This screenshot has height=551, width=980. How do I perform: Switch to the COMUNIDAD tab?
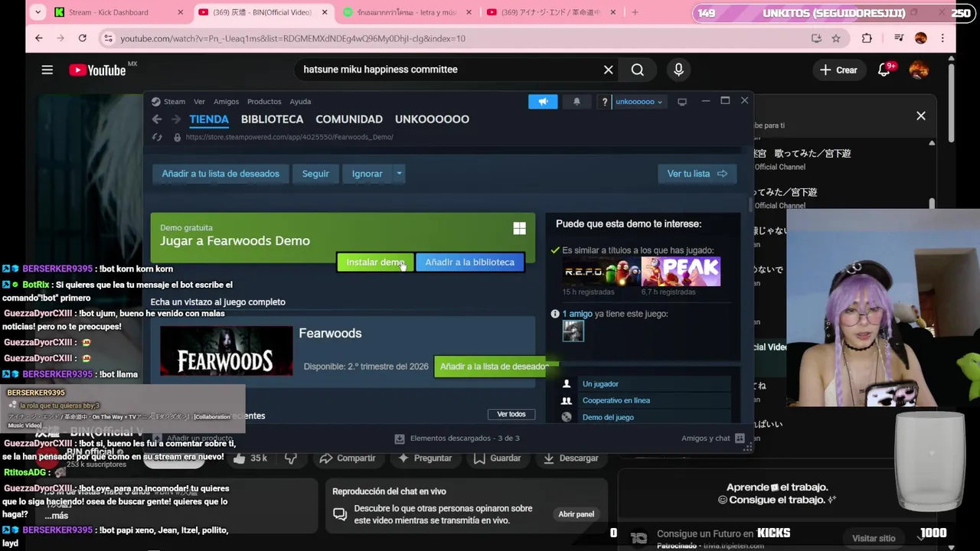(349, 119)
